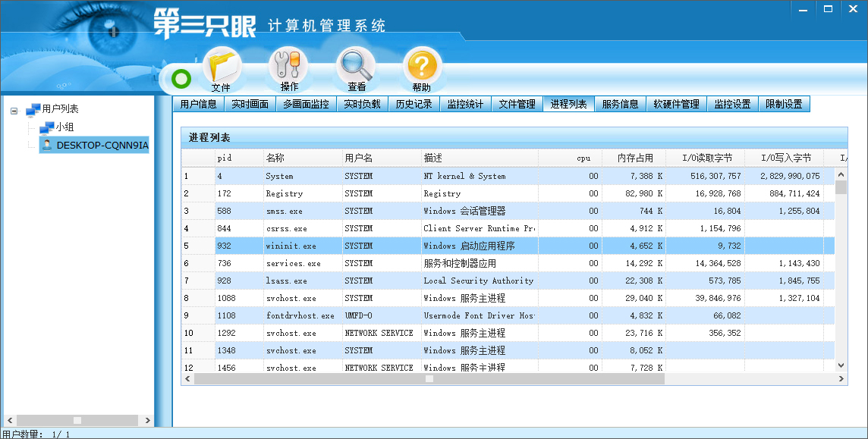868x439 pixels.
Task: Click the 516,307,757 I/O read cell
Action: pos(705,176)
